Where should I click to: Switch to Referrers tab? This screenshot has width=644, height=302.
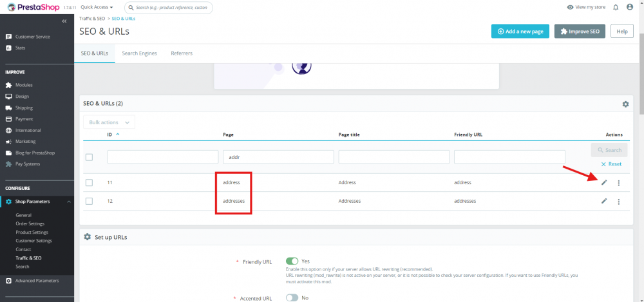182,53
